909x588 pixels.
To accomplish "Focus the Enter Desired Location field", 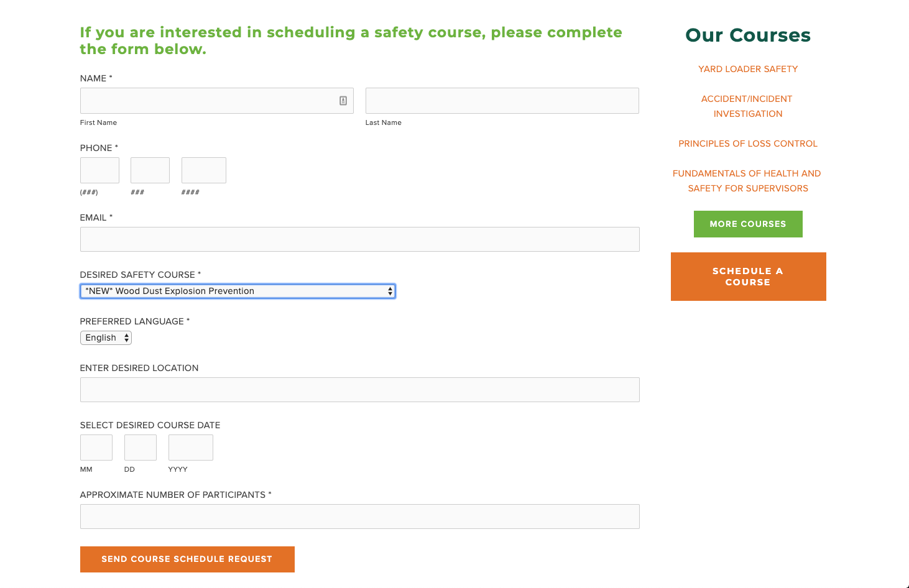I will [359, 390].
